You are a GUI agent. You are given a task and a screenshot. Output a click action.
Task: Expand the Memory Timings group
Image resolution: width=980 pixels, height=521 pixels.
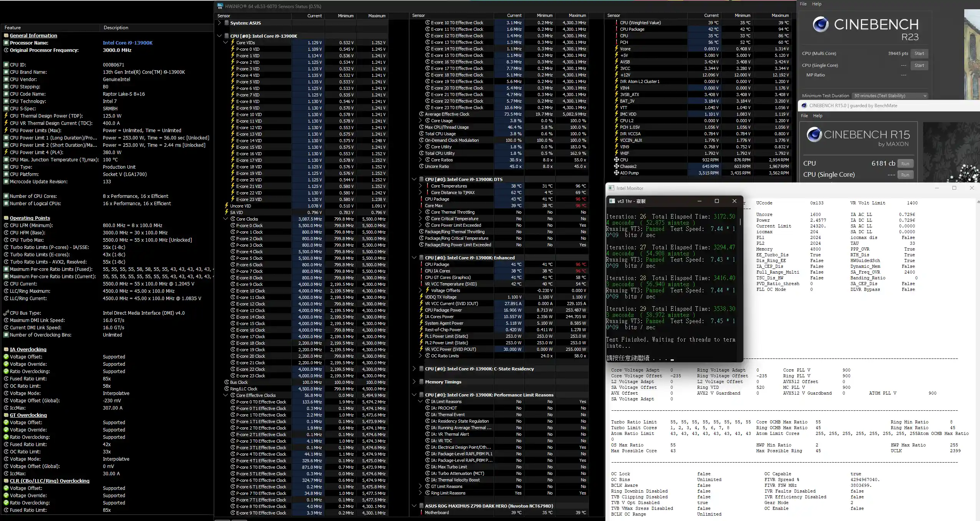coord(414,382)
